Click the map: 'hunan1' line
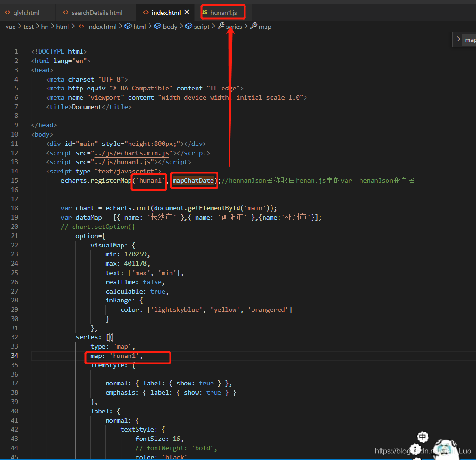This screenshot has width=476, height=460. [116, 356]
